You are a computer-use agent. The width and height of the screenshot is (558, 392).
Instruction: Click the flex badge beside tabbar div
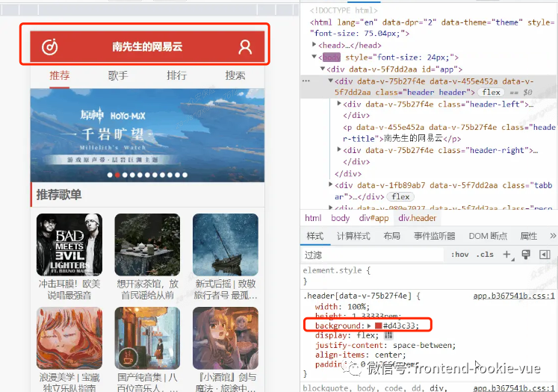[400, 196]
